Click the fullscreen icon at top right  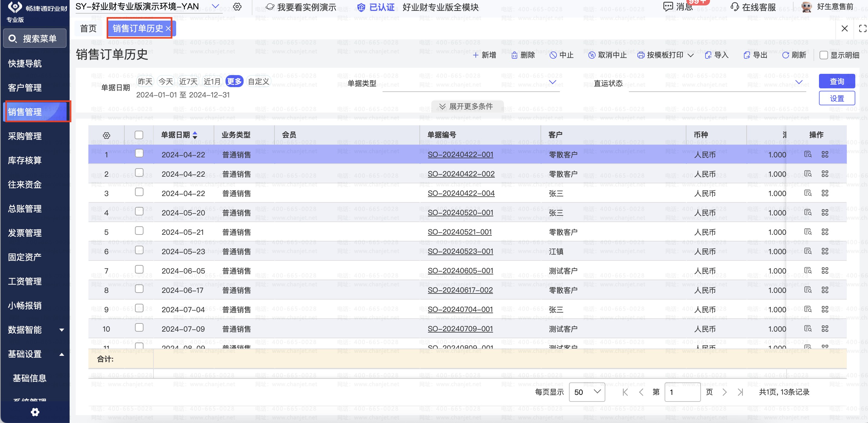tap(862, 29)
